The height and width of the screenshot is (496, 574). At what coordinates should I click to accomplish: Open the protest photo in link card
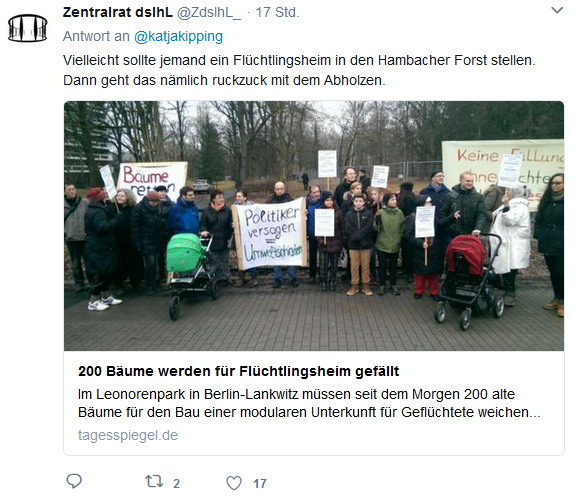click(314, 226)
